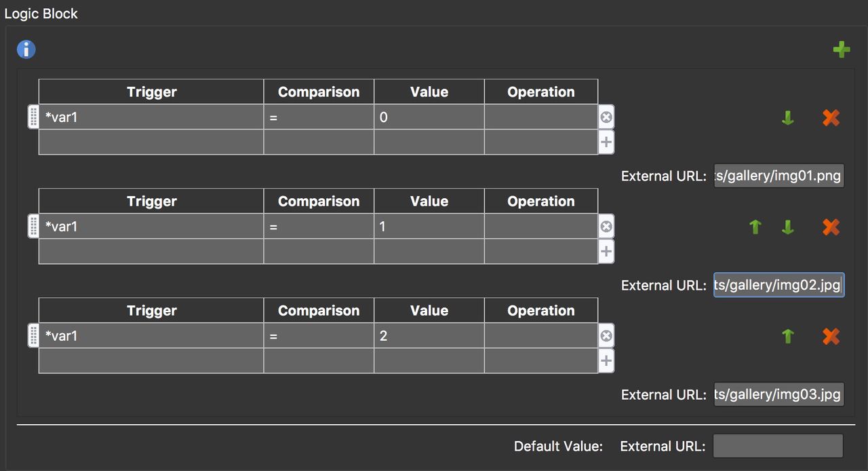Screen dimensions: 868x471
Task: Click the Value cell containing 2
Action: 429,335
